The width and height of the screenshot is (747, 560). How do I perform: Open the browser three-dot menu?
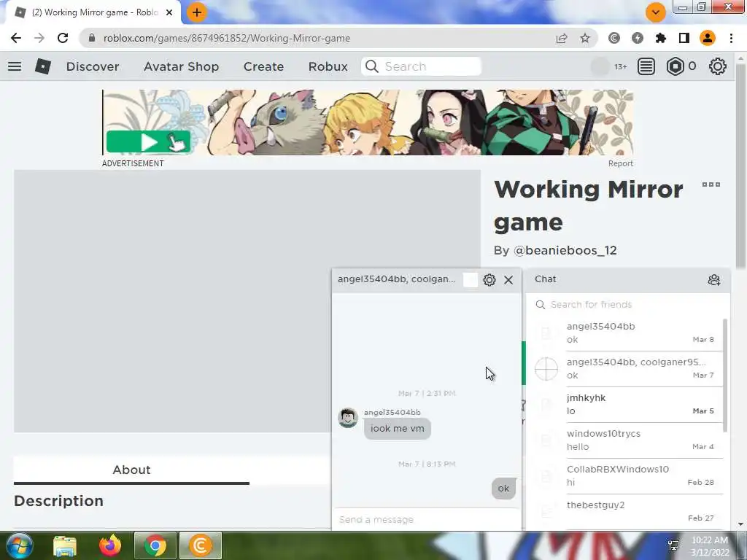731,38
